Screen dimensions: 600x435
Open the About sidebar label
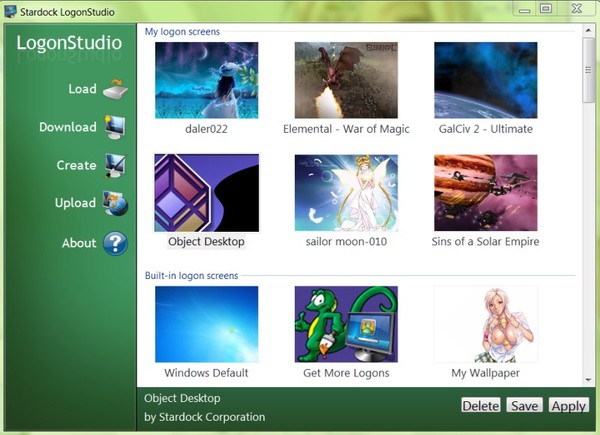pos(79,243)
